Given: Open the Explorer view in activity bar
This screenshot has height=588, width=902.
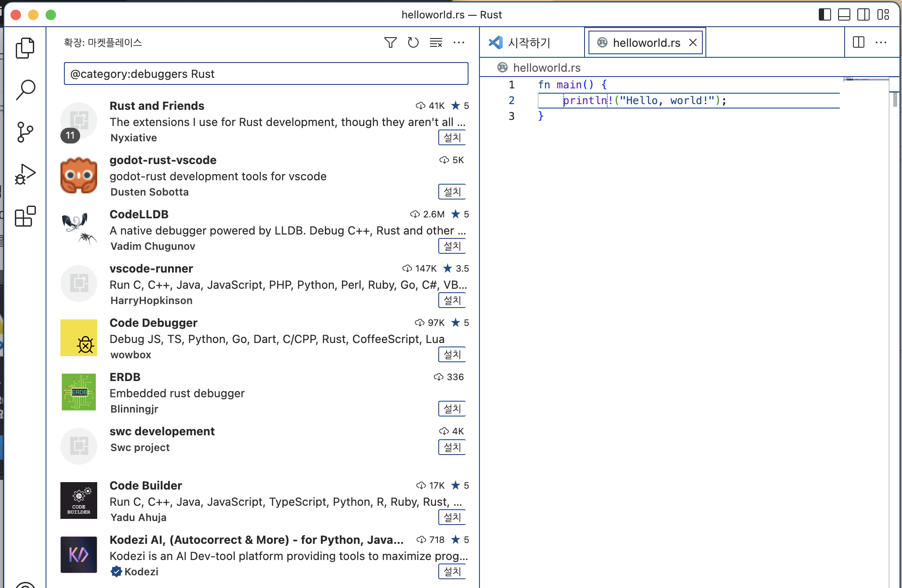Looking at the screenshot, I should tap(25, 48).
